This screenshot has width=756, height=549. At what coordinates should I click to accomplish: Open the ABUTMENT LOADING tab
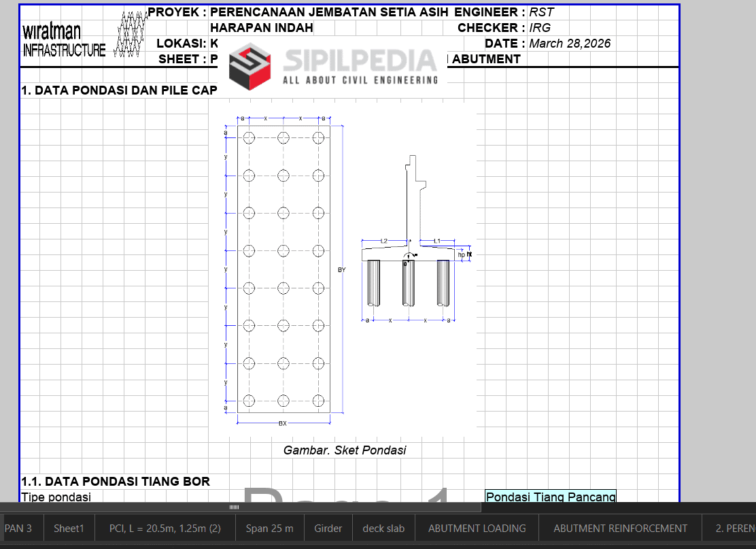coord(477,528)
